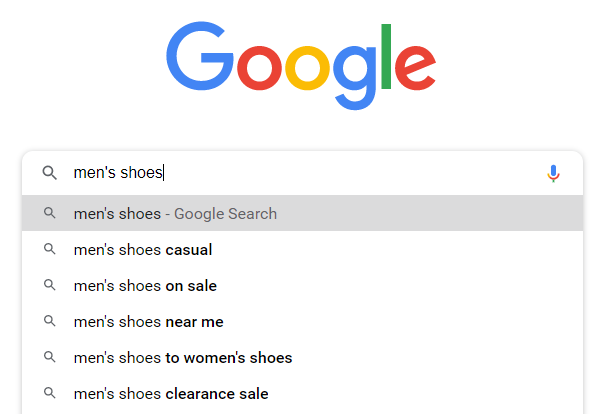Click search icon next to 'men's shoes casual'
The image size is (612, 414).
49,249
